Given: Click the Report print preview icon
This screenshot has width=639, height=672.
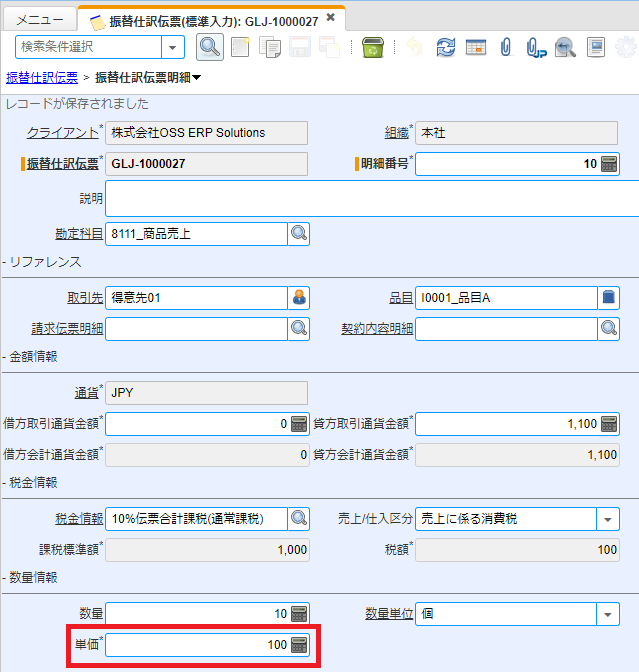Looking at the screenshot, I should (x=596, y=47).
